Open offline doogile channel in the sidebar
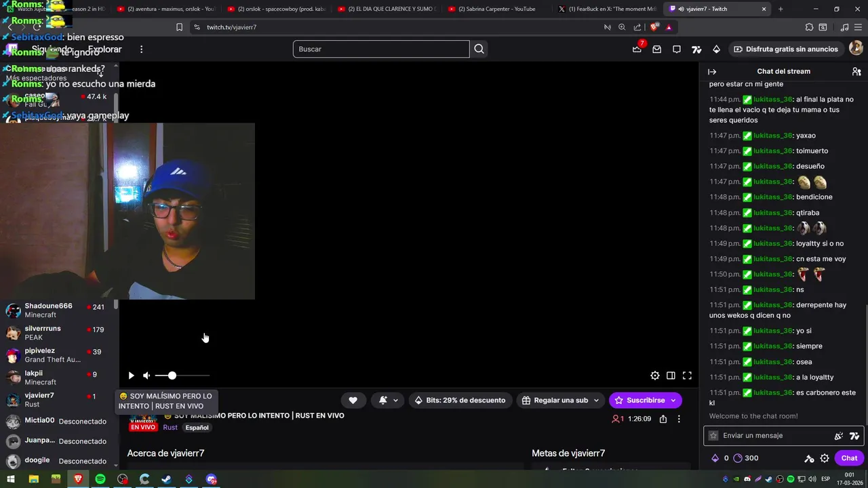 click(60, 460)
